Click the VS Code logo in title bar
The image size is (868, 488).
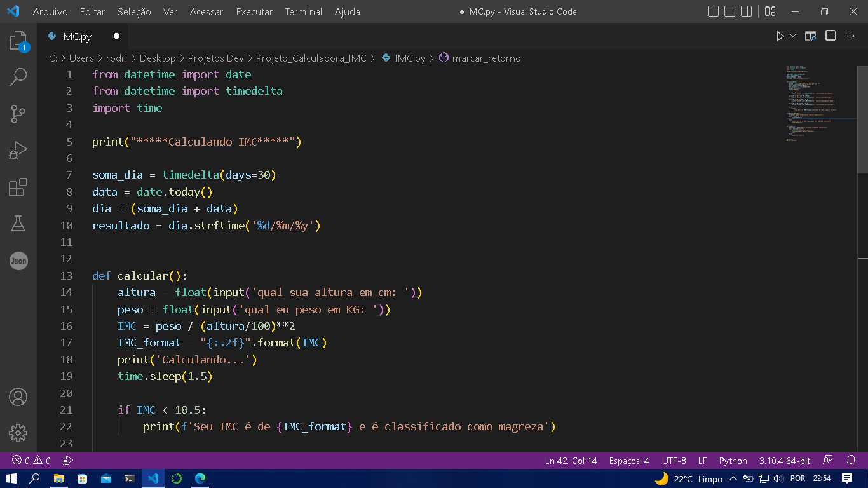(13, 11)
